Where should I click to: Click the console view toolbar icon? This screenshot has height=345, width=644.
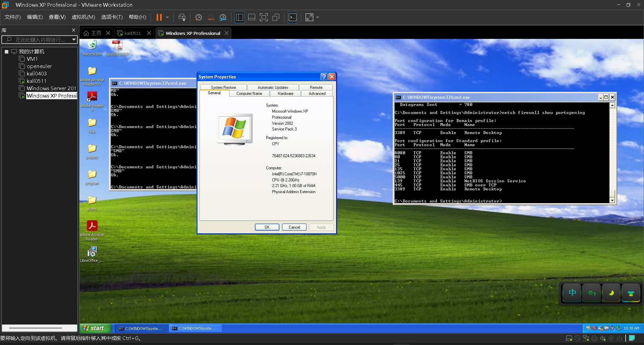tap(293, 17)
